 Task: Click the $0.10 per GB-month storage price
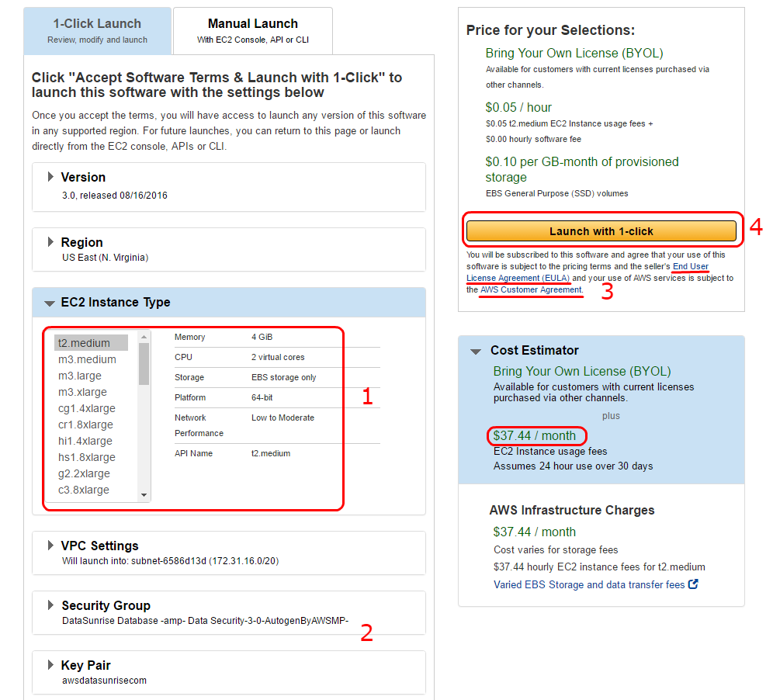(x=582, y=169)
